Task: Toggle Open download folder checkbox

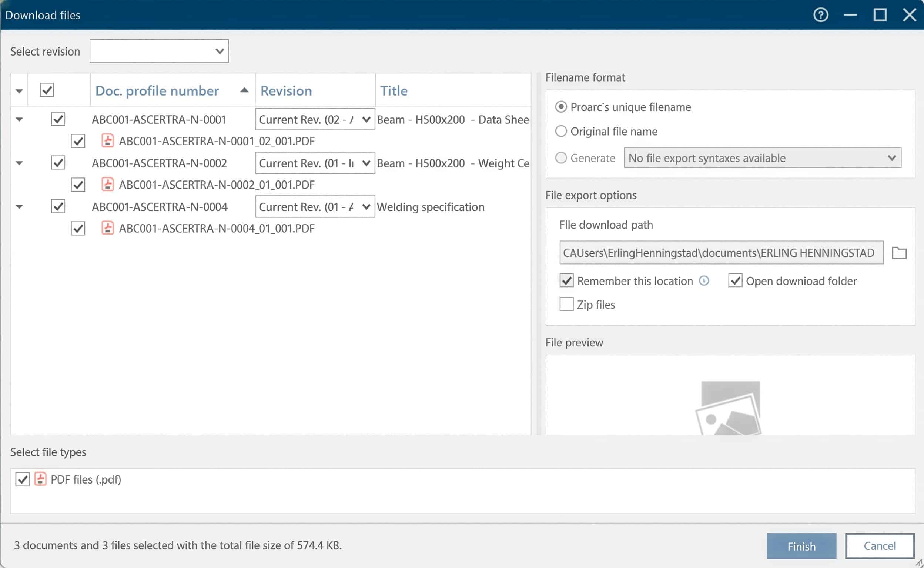Action: coord(735,280)
